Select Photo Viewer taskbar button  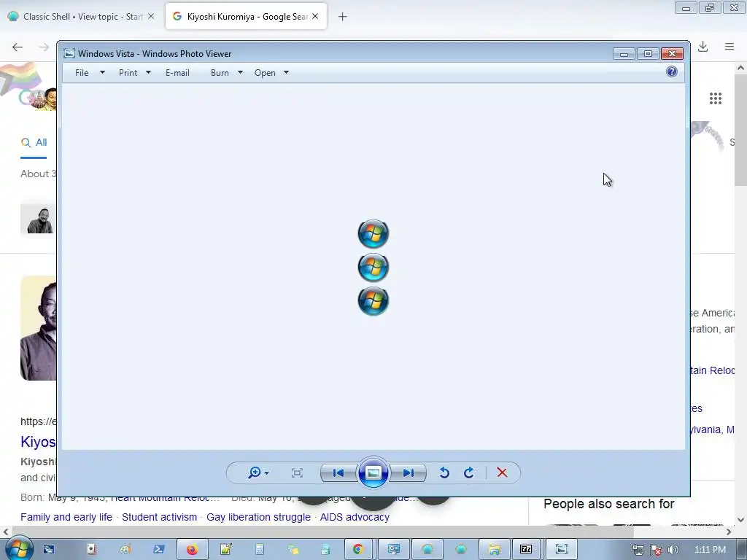click(x=561, y=550)
